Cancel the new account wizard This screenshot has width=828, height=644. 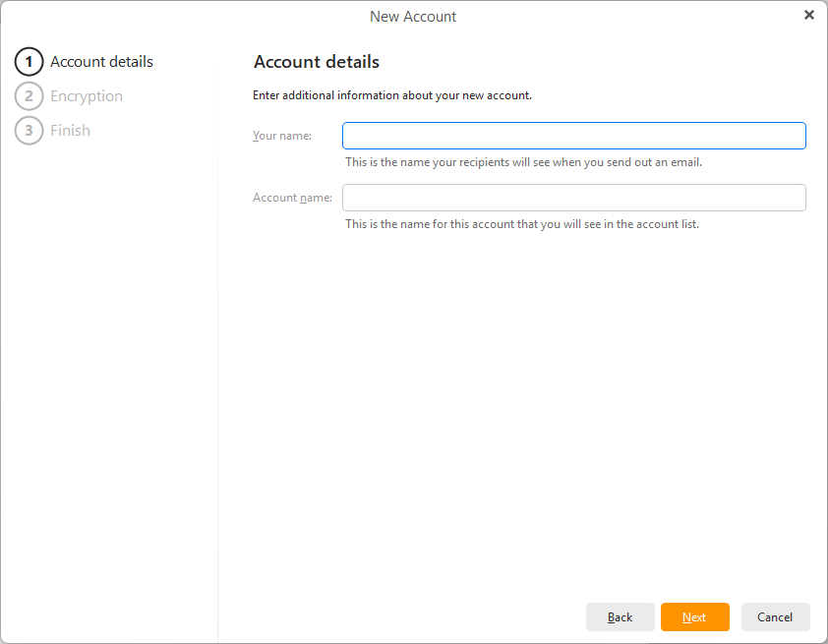point(775,616)
